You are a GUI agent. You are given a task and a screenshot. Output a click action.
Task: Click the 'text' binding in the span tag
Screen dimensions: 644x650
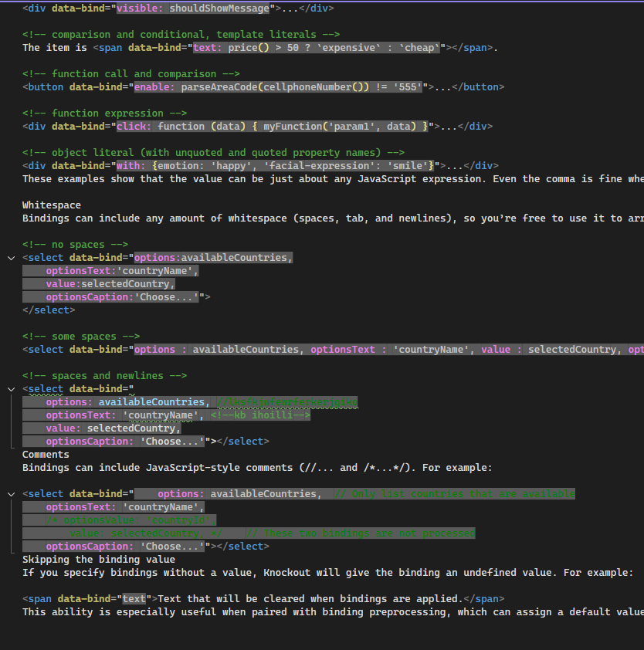[x=134, y=599]
